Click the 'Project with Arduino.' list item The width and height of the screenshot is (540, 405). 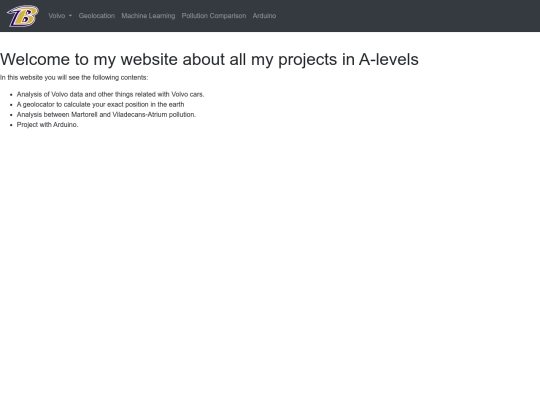tap(47, 125)
